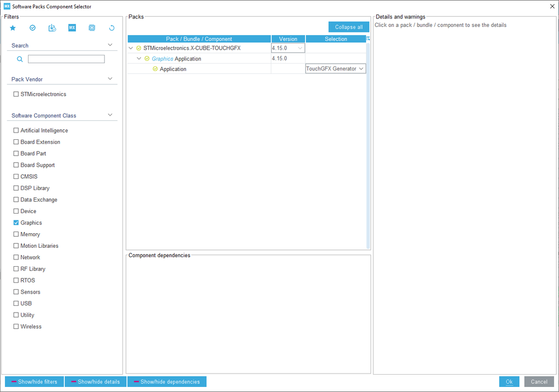Collapse the Graphics Application bundle node
The image size is (559, 392).
pos(139,59)
